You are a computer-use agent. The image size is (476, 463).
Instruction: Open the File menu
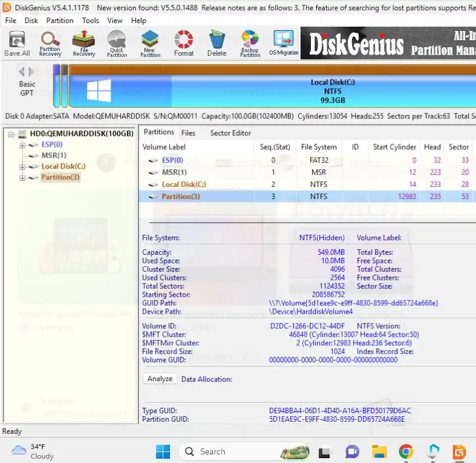(11, 21)
